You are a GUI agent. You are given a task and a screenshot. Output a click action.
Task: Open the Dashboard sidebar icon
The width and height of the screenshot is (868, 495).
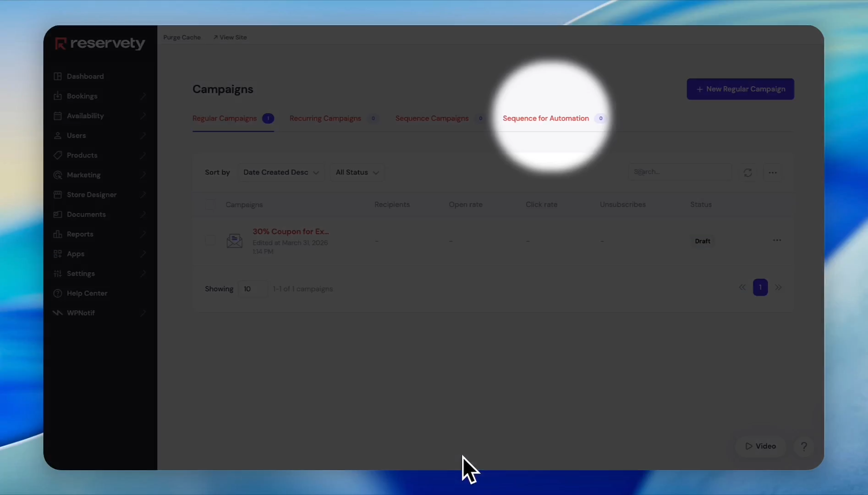(x=58, y=76)
